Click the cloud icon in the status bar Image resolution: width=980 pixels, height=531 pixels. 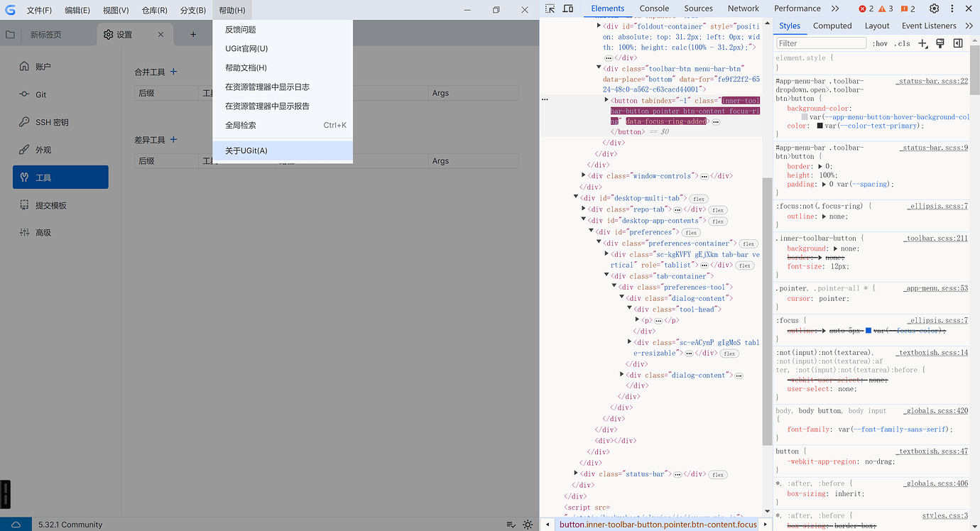(16, 525)
